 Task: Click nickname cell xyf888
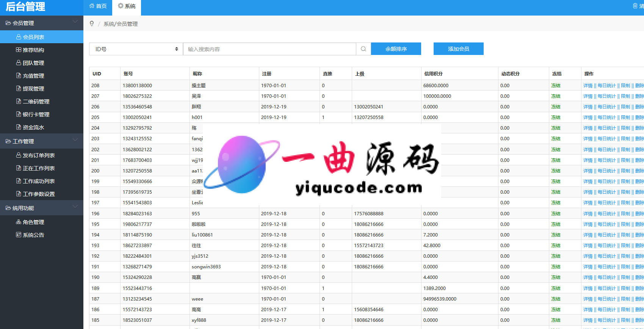199,320
